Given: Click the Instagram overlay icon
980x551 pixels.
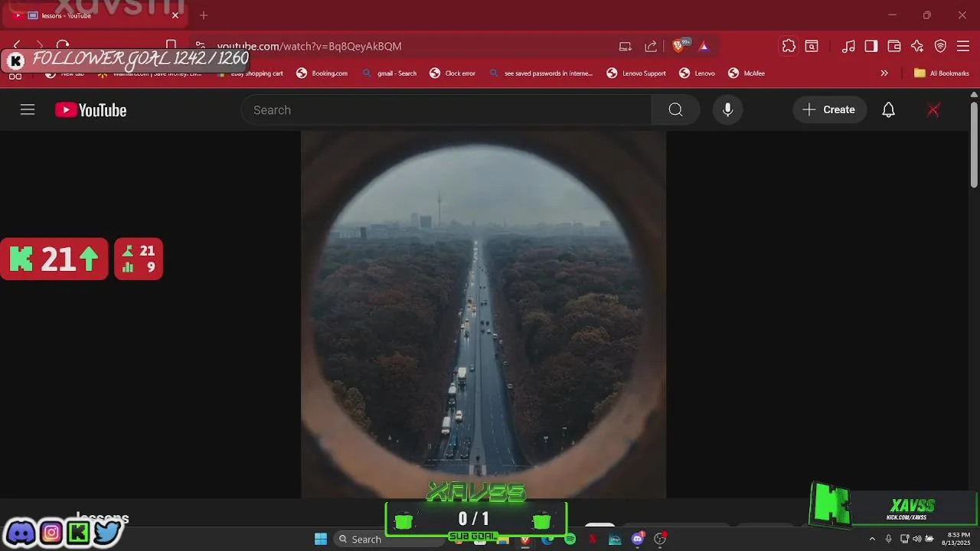Looking at the screenshot, I should coord(51,532).
